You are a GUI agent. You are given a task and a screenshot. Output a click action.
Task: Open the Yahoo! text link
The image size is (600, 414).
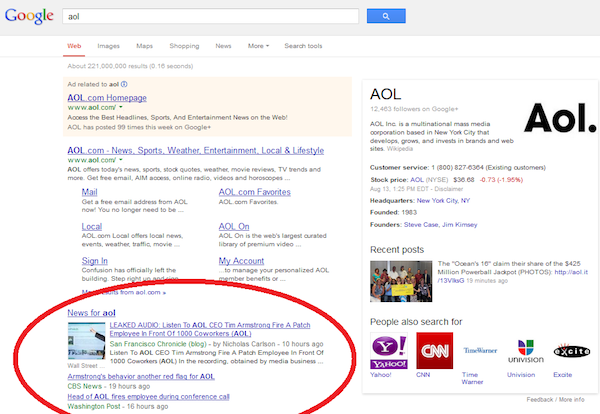click(381, 375)
